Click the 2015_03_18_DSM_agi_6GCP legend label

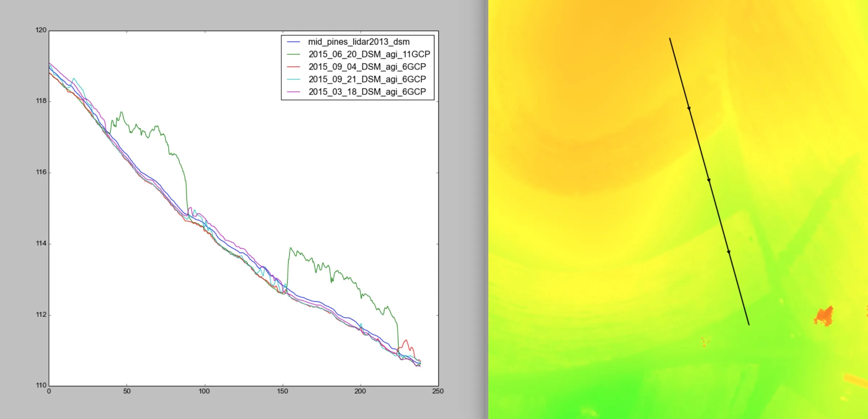367,92
